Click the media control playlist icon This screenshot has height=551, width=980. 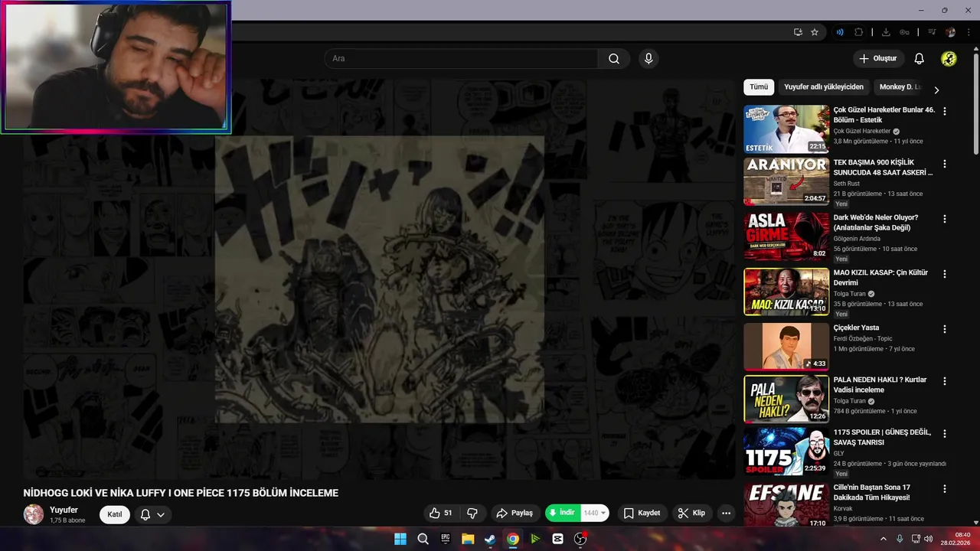click(932, 32)
